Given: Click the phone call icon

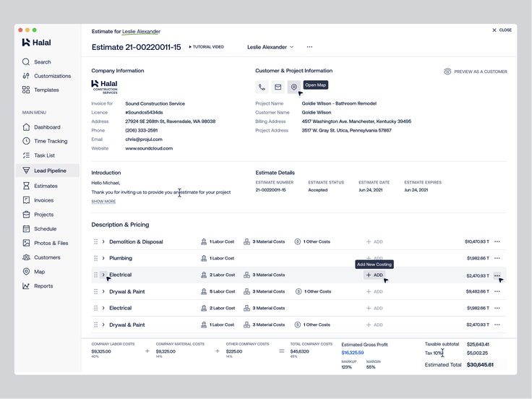Looking at the screenshot, I should (262, 87).
